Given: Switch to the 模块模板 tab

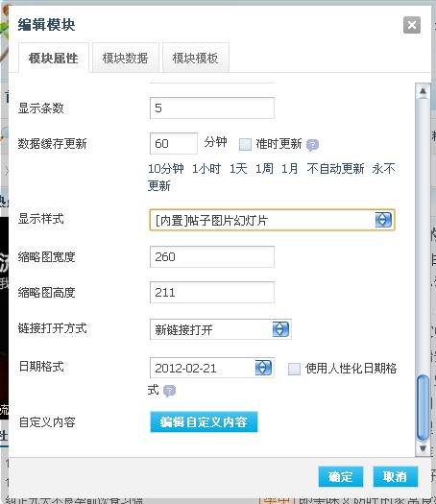Looking at the screenshot, I should [196, 58].
